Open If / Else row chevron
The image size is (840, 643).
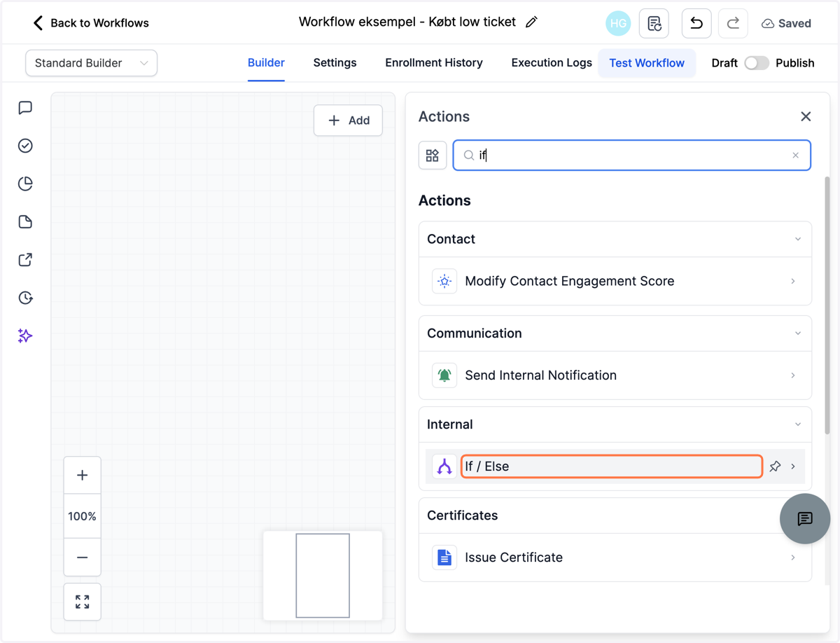pos(793,466)
